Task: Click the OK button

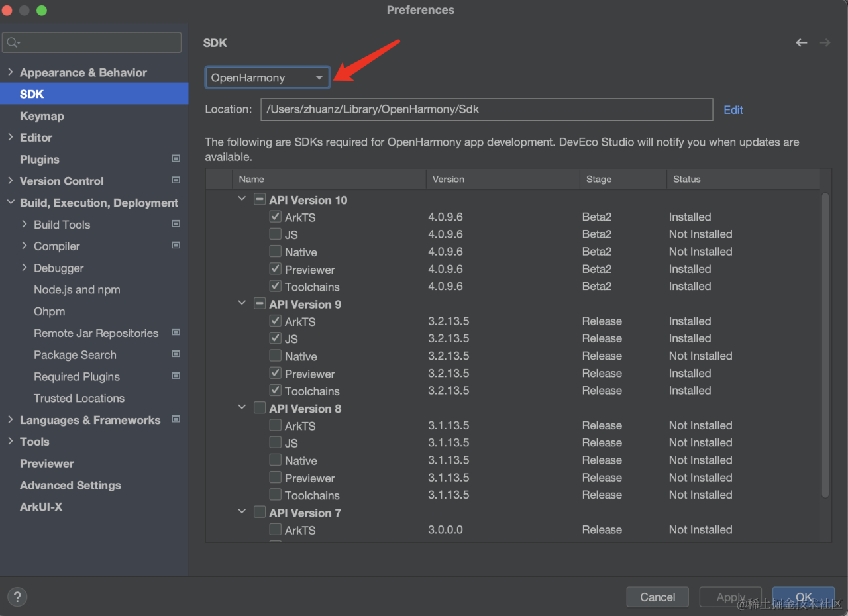Action: (x=803, y=597)
